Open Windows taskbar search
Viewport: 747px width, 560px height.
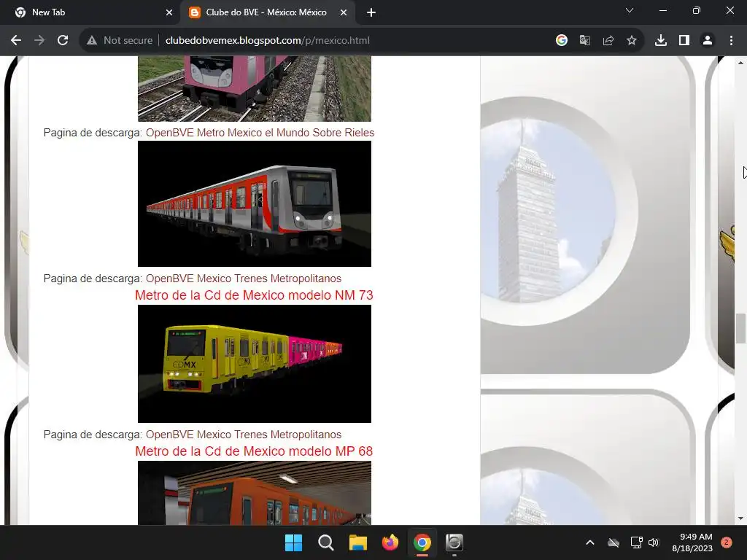point(326,542)
